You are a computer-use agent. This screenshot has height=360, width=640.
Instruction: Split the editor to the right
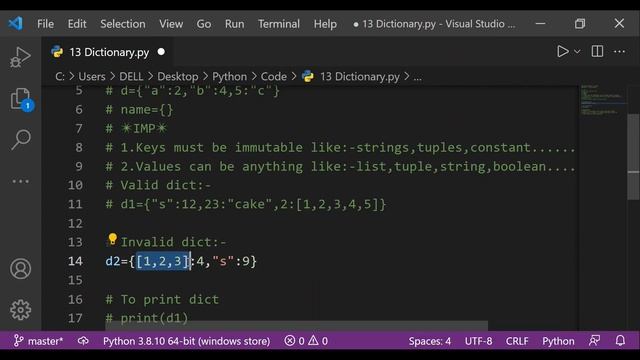pos(597,51)
